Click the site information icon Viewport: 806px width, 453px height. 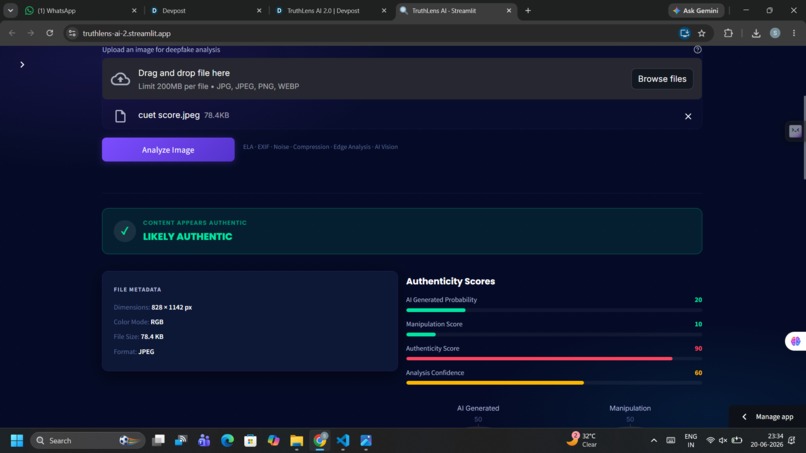[72, 33]
